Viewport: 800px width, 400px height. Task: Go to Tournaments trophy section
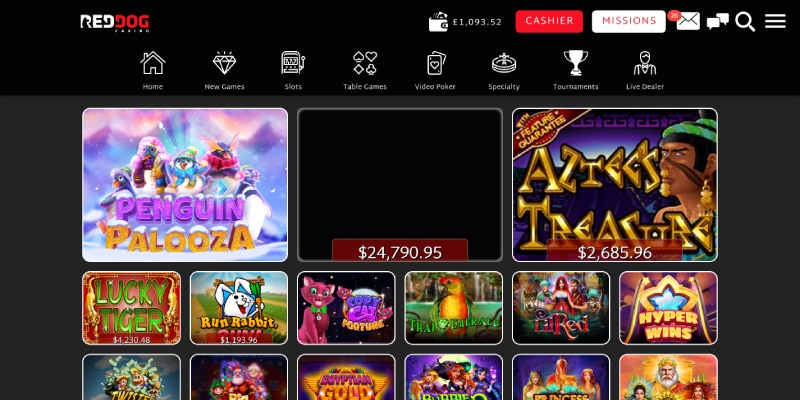click(576, 70)
